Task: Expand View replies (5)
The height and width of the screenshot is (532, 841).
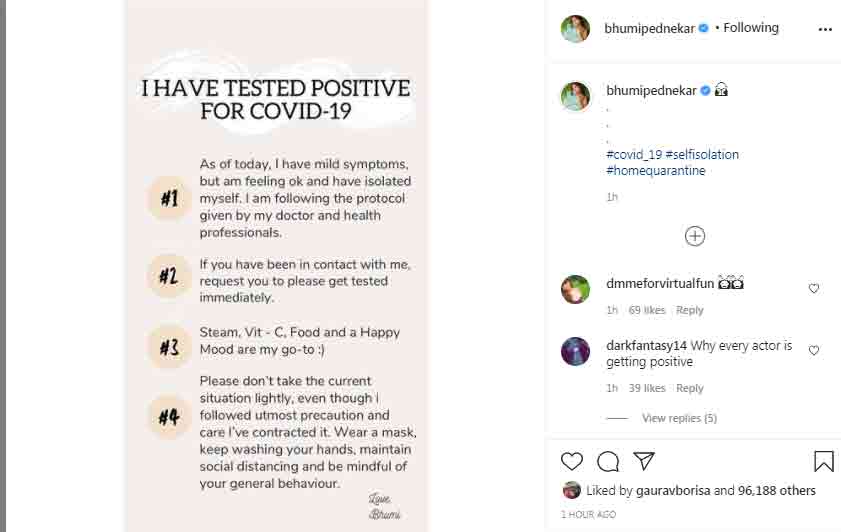Action: coord(679,418)
